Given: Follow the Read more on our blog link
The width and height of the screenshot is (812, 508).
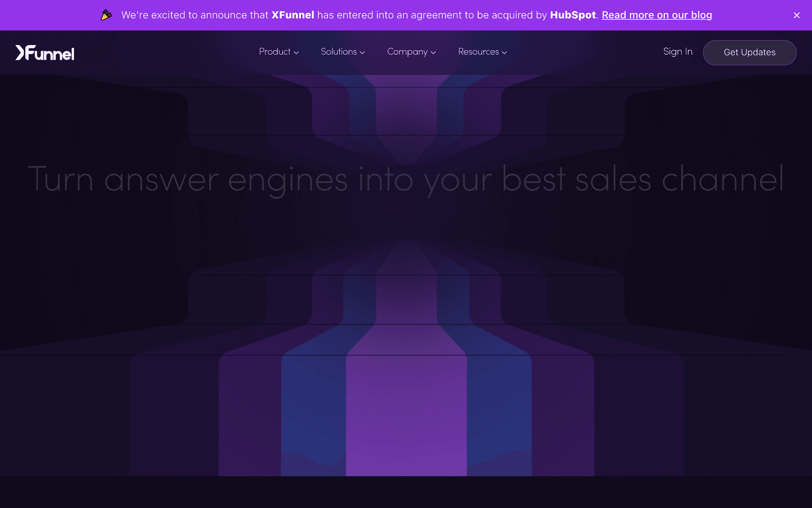Looking at the screenshot, I should click(x=657, y=15).
